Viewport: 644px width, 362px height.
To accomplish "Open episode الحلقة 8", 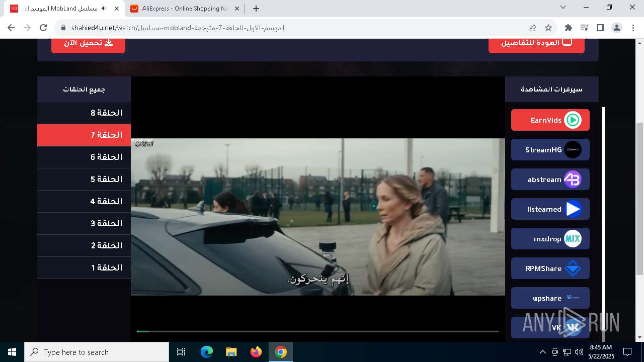I will pyautogui.click(x=84, y=113).
